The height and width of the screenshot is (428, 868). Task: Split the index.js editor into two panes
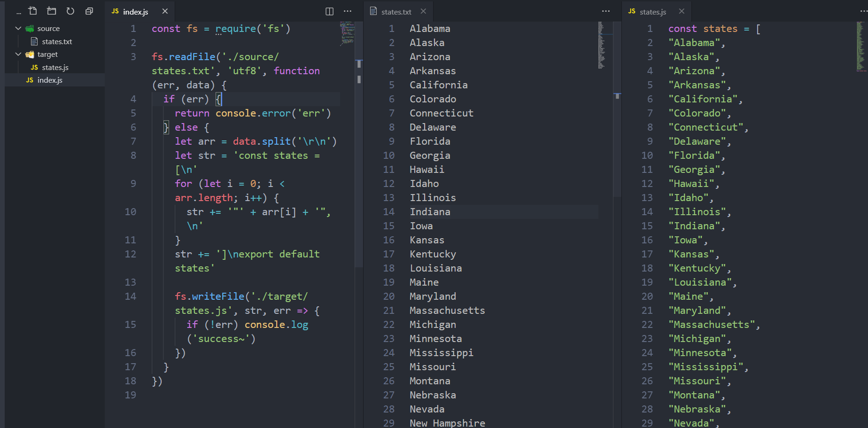(x=329, y=11)
